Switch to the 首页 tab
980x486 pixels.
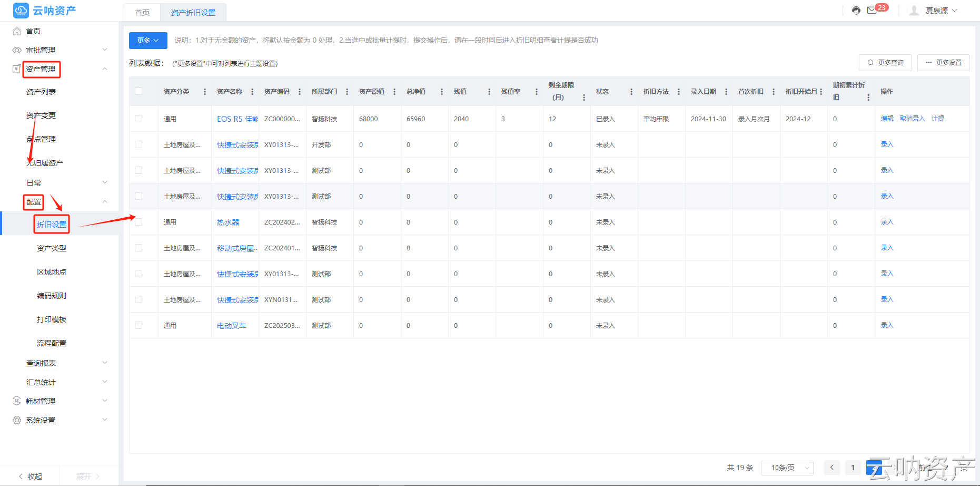tap(142, 13)
